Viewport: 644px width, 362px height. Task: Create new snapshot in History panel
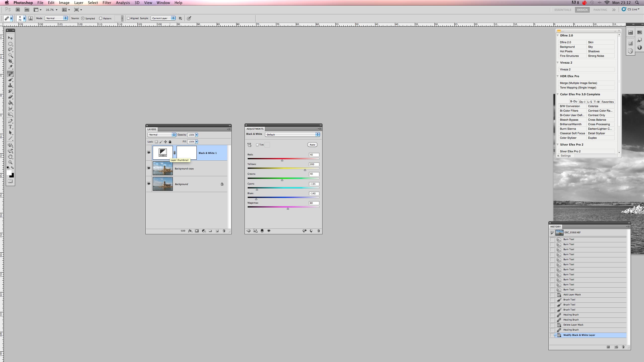pos(616,347)
